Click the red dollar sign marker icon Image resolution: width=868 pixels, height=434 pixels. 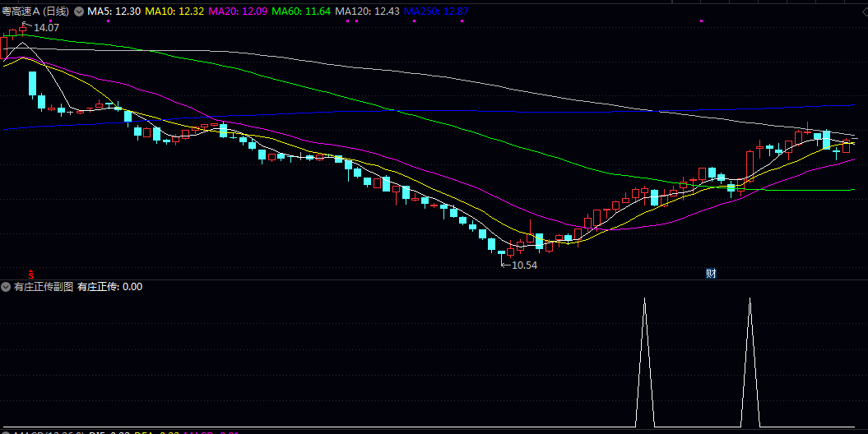pyautogui.click(x=31, y=273)
